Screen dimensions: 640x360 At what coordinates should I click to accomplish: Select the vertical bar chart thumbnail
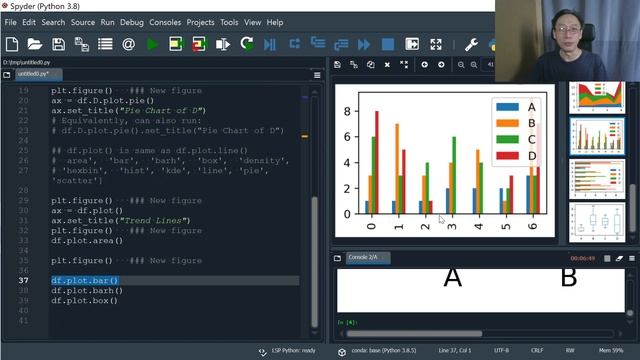(x=597, y=136)
